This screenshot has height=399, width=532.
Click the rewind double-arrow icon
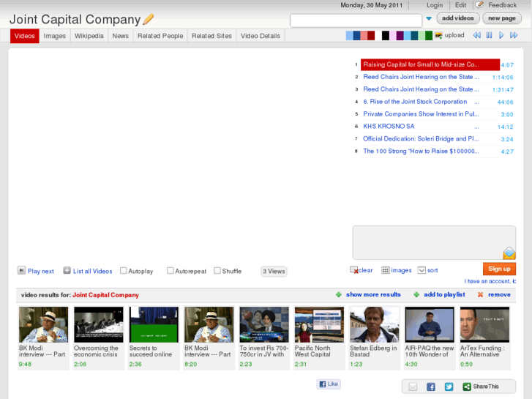pyautogui.click(x=476, y=35)
